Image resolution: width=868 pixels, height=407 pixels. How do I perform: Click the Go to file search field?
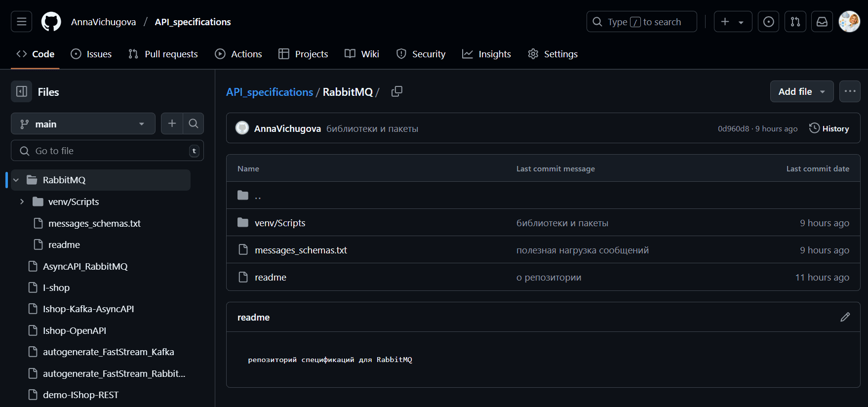click(107, 151)
